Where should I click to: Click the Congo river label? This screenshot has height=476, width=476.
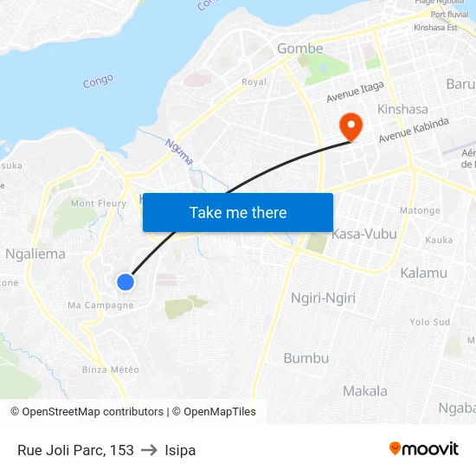coord(98,81)
